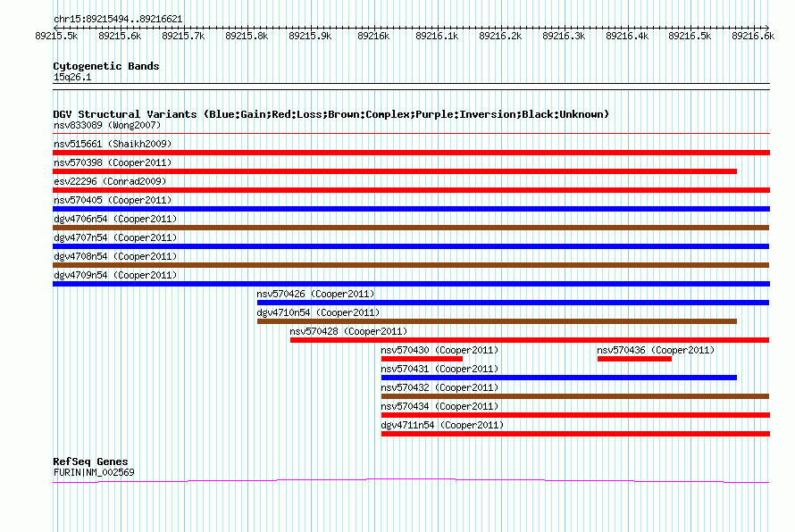
Task: Click the nsv570434 (Cooper2011) label
Action: [439, 406]
